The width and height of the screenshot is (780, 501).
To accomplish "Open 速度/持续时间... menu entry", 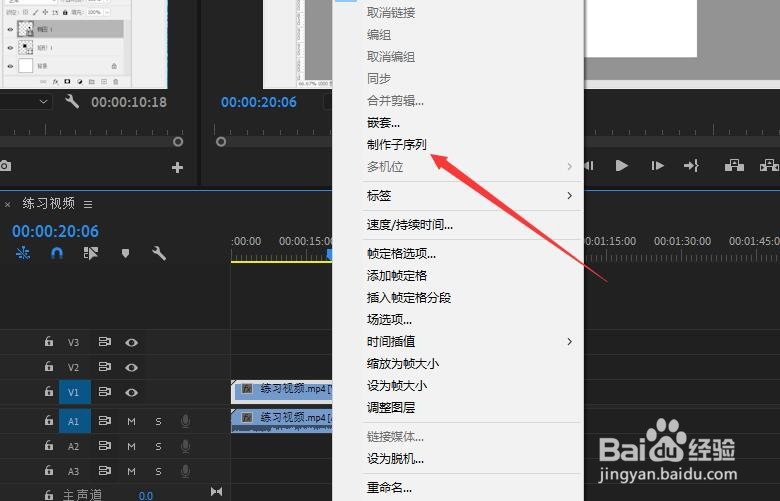I will pyautogui.click(x=409, y=225).
